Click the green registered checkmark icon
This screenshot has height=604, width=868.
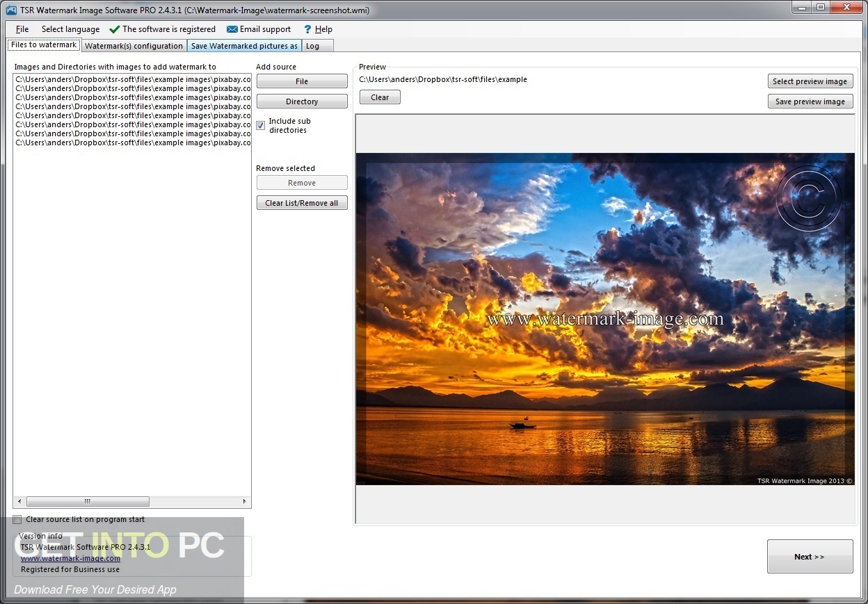coord(115,29)
